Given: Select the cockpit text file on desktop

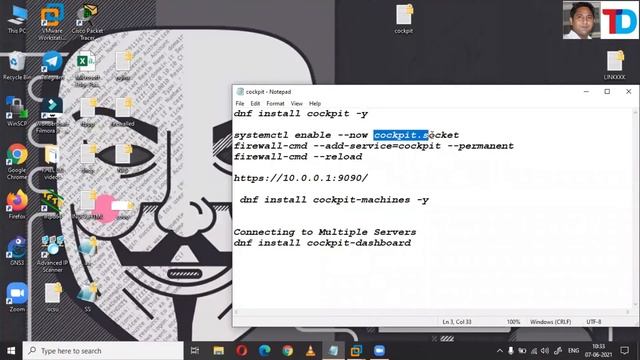Looking at the screenshot, I should [x=404, y=19].
